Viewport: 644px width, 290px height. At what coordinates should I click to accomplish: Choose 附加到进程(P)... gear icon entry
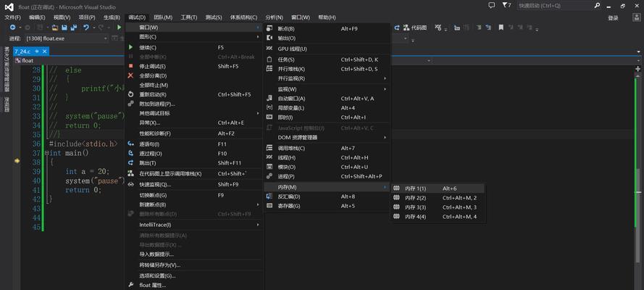click(193, 104)
